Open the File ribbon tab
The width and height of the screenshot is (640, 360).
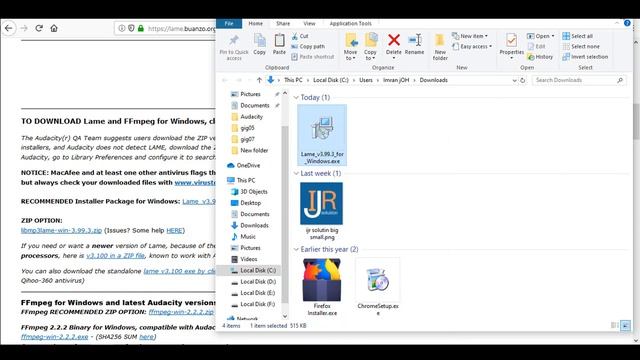click(x=229, y=24)
